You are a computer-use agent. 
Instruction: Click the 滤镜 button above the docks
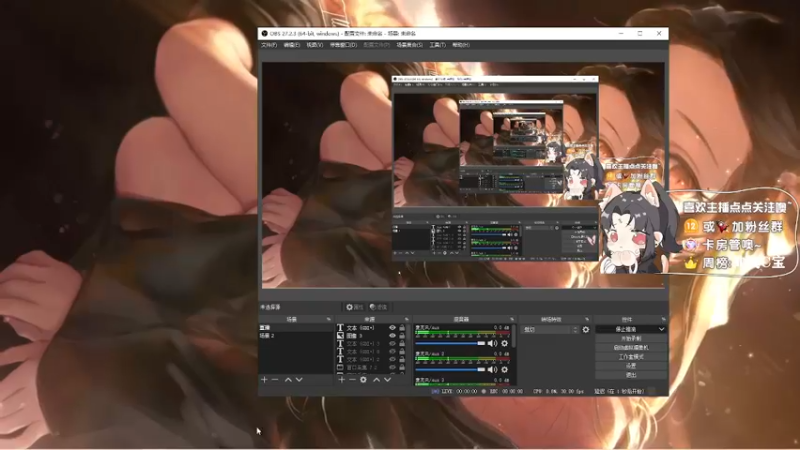(x=379, y=307)
